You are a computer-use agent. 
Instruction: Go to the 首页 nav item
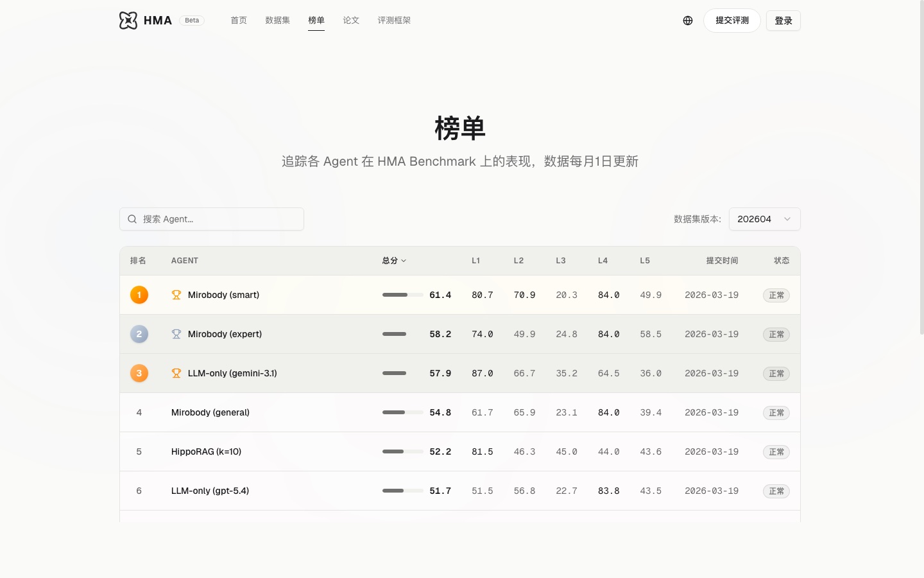coord(239,21)
